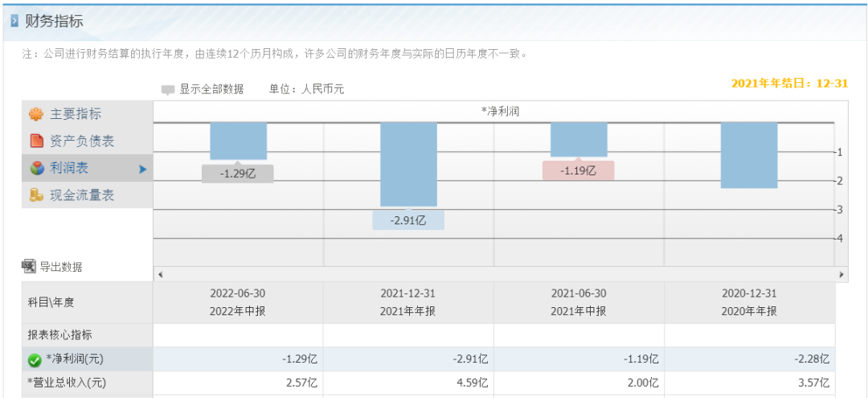Click the 科目\年度 header cell
Image resolution: width=868 pixels, height=398 pixels.
88,303
